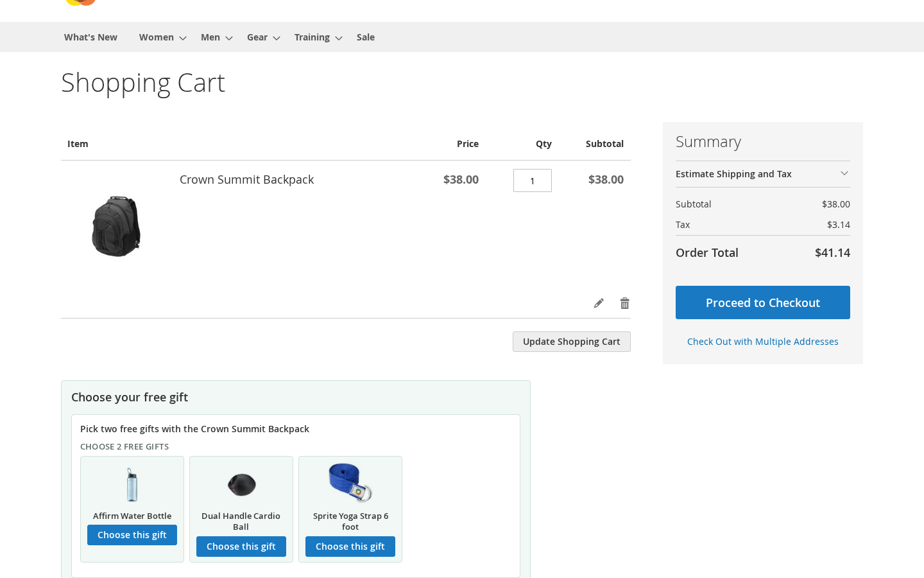The image size is (924, 578).
Task: Click the Affirm Water Bottle gift image
Action: 132,484
